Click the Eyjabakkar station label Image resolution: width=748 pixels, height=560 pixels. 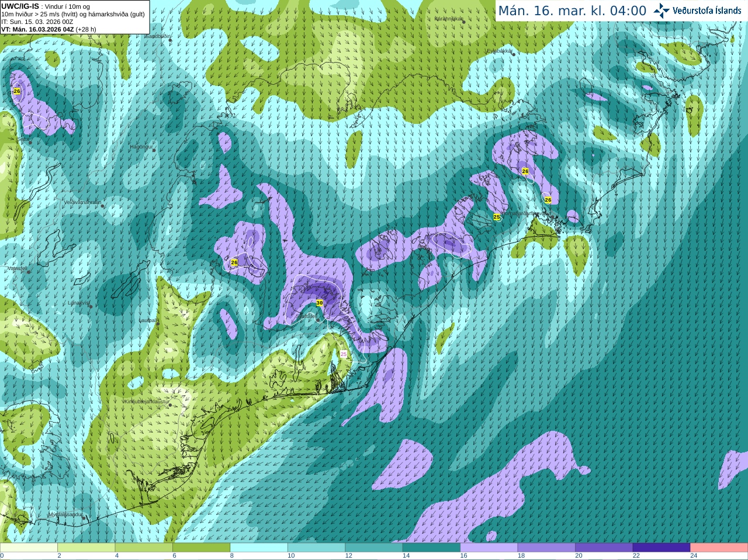(x=500, y=51)
